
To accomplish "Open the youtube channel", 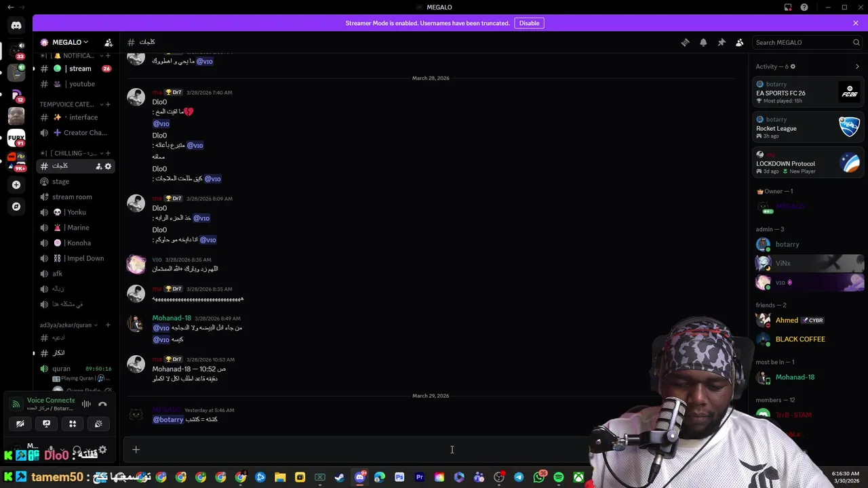I will click(75, 84).
